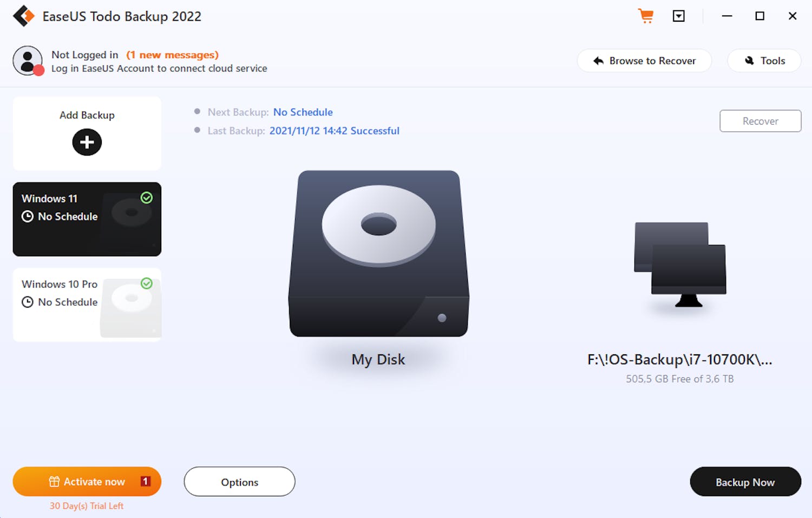Image resolution: width=812 pixels, height=518 pixels.
Task: Click Browse to Recover button
Action: 644,61
